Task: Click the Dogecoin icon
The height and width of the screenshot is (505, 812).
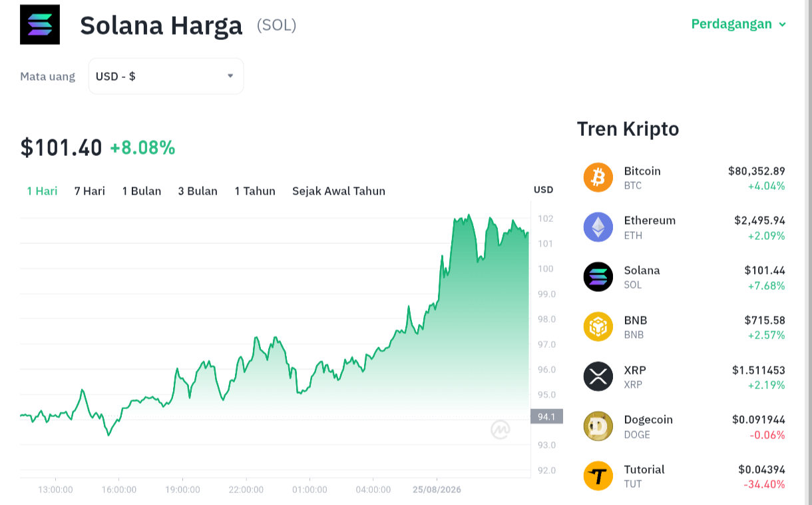Action: [598, 426]
